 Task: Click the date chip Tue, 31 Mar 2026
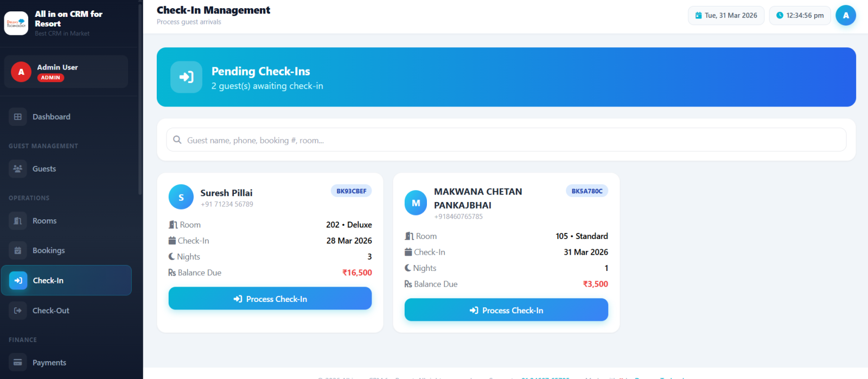[x=726, y=15]
